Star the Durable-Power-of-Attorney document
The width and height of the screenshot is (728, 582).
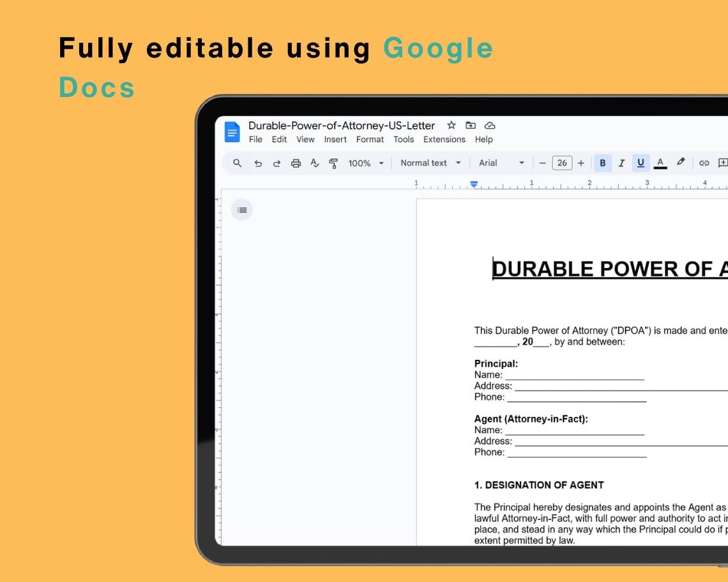click(451, 125)
